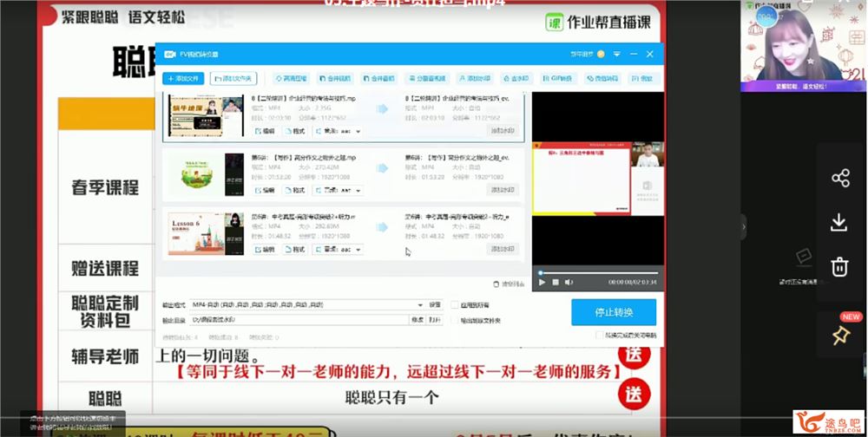Click the preview video frame in converter
This screenshot has height=437, width=868.
click(x=598, y=179)
